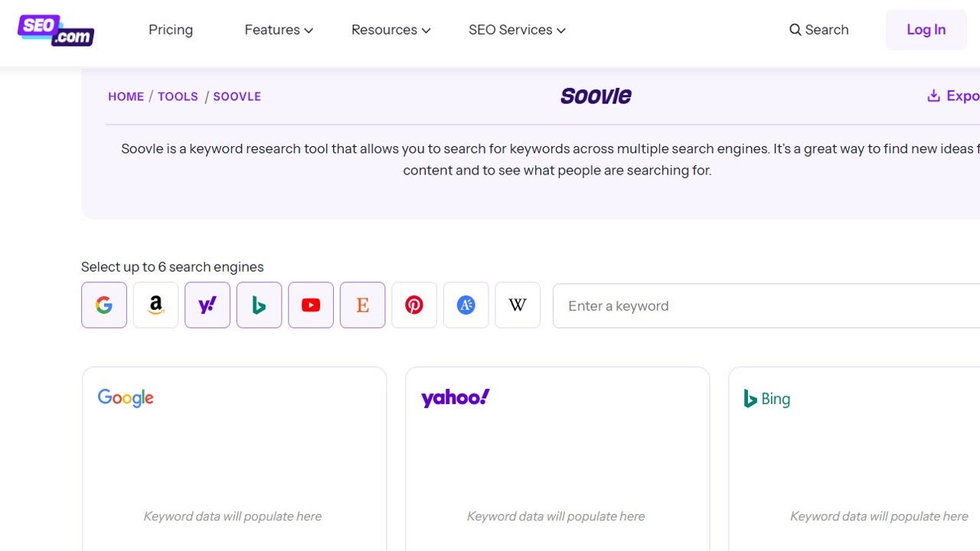Open the SOOVLE breadcrumb link
The image size is (980, 551).
(x=237, y=96)
